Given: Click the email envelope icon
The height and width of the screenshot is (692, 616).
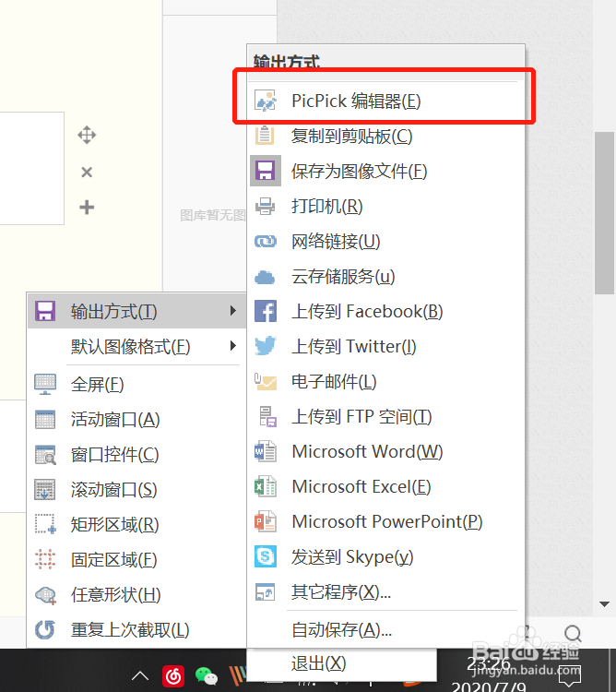Looking at the screenshot, I should point(266,382).
